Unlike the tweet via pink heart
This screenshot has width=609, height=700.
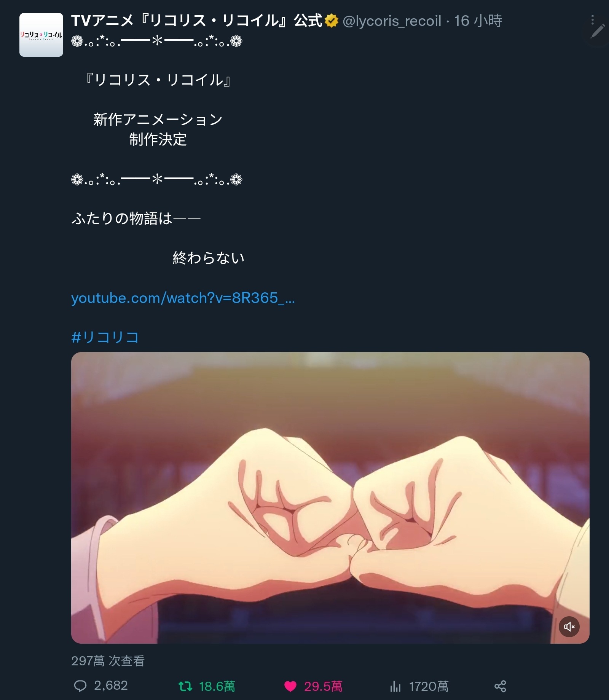290,686
